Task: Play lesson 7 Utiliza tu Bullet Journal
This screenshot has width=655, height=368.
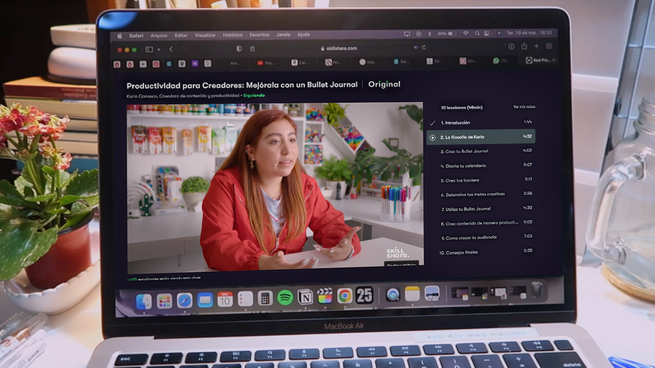Action: click(x=481, y=209)
